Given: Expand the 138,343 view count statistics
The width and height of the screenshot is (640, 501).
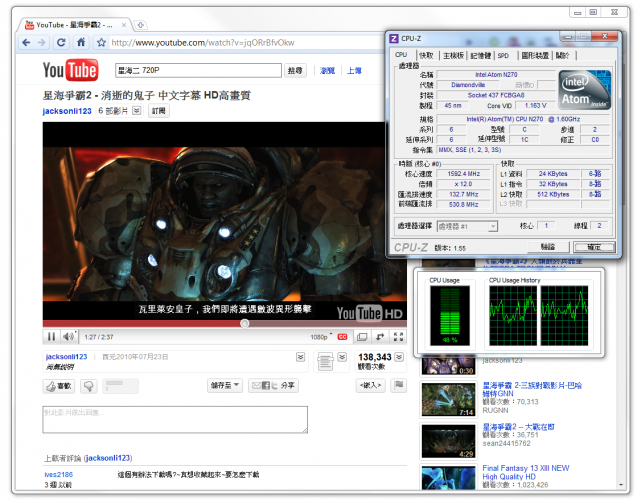Looking at the screenshot, I should [399, 357].
